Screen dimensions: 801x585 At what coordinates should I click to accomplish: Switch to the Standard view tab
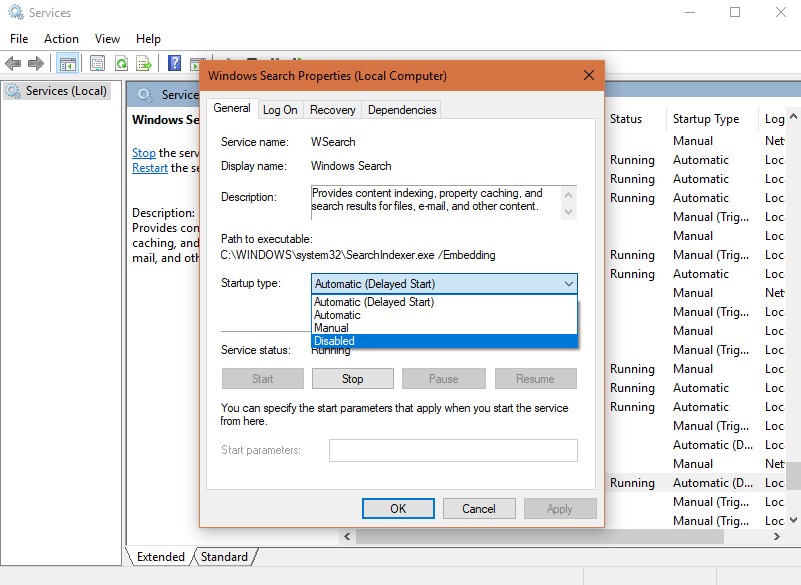[224, 557]
